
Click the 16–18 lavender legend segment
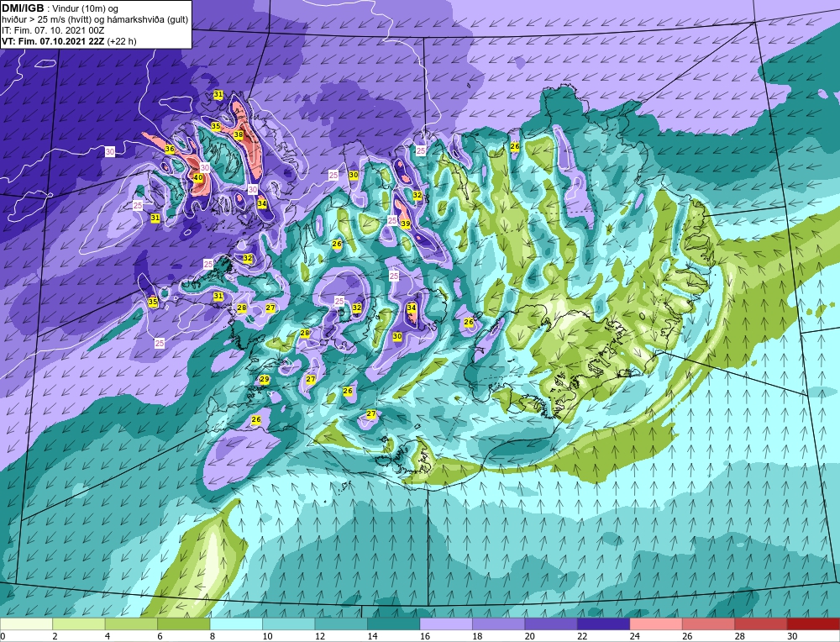[446, 624]
